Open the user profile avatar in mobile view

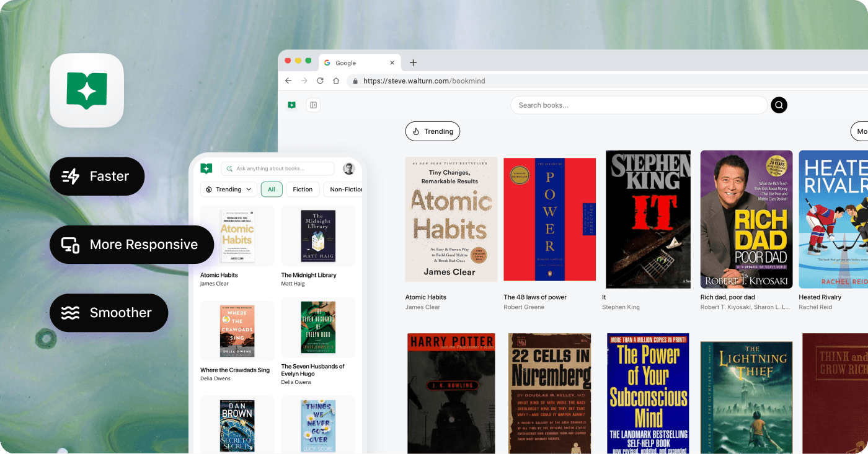coord(349,168)
